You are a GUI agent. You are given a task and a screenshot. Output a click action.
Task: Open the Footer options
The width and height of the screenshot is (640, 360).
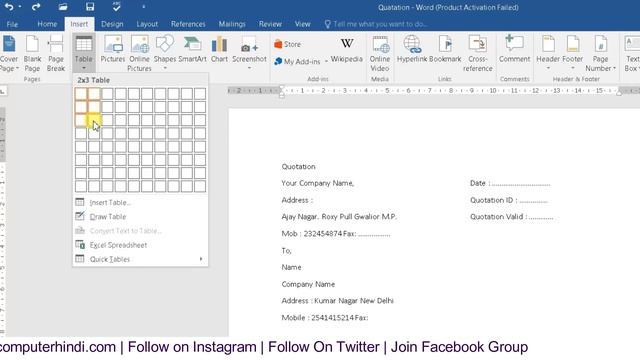point(573,53)
